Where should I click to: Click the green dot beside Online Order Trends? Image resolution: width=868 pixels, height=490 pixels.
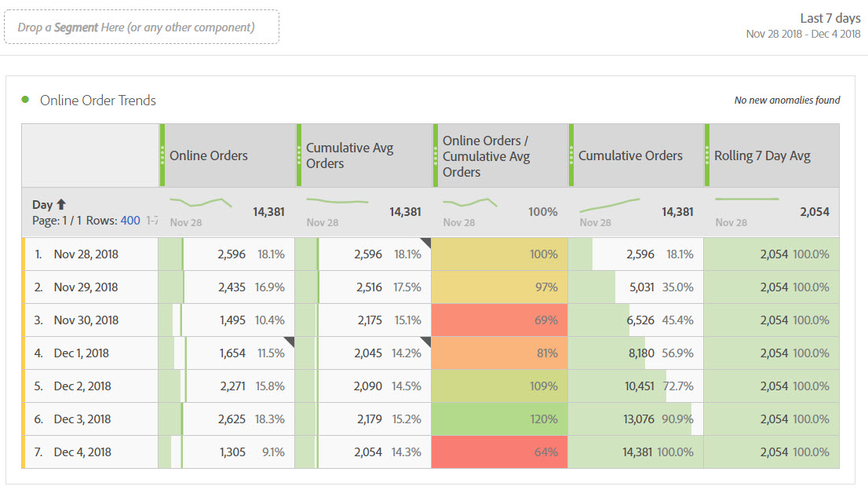(25, 100)
